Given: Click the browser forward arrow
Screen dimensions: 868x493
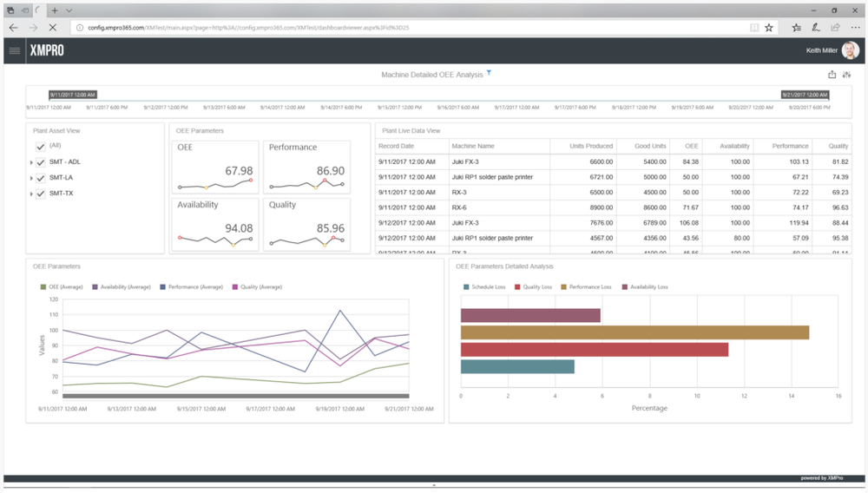Looking at the screenshot, I should 33,28.
